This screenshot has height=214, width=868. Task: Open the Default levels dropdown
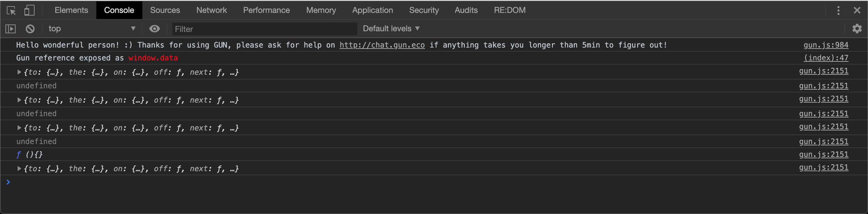[x=391, y=29]
